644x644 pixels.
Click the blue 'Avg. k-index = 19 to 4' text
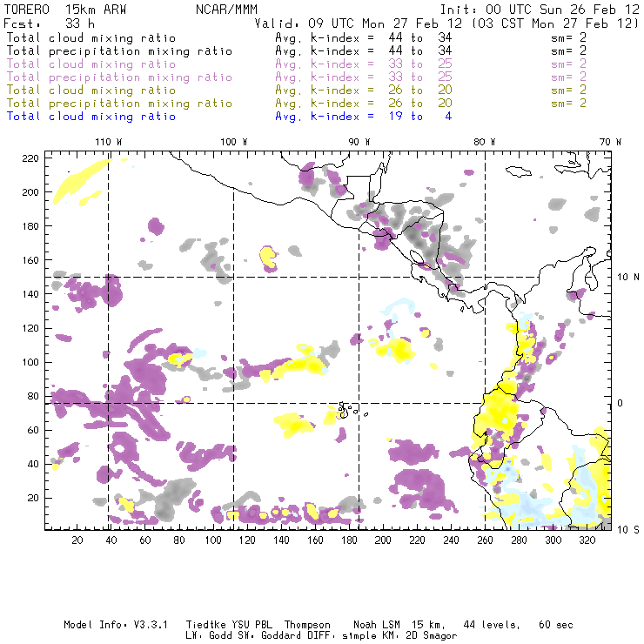pyautogui.click(x=364, y=117)
